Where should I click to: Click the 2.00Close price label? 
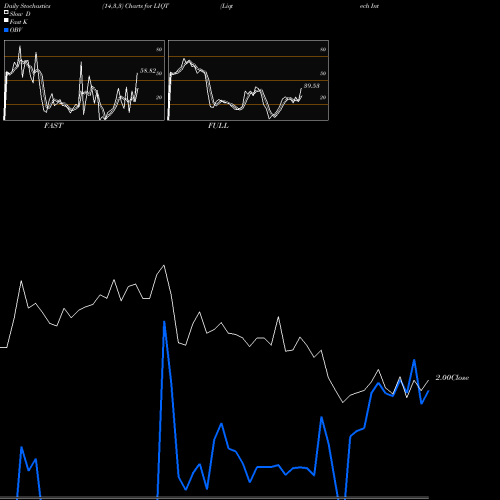click(x=452, y=378)
